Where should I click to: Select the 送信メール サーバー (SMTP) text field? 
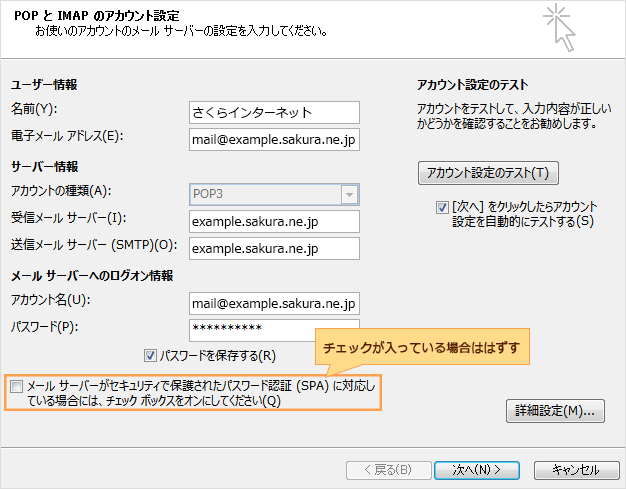click(273, 248)
